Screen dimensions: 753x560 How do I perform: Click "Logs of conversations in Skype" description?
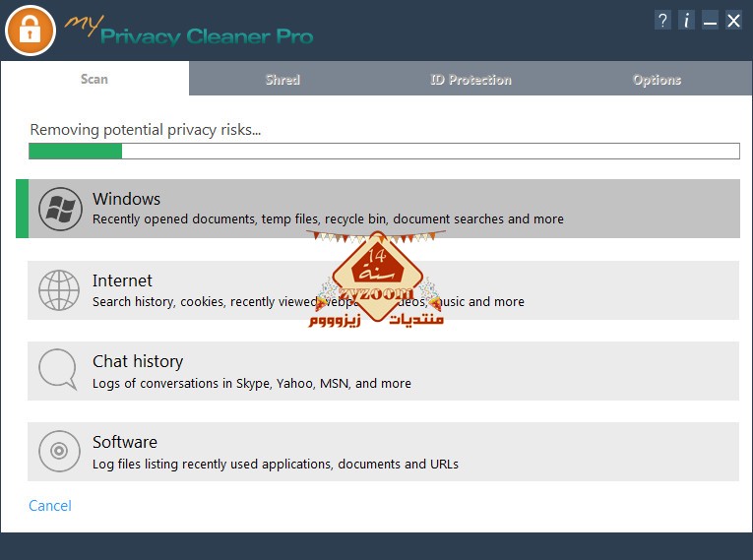[x=252, y=383]
